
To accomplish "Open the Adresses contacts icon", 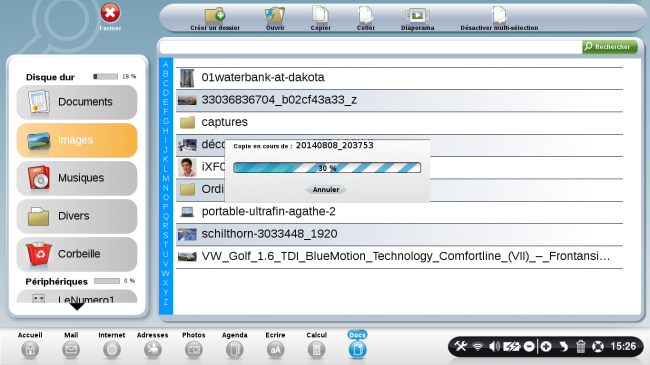I will [153, 350].
